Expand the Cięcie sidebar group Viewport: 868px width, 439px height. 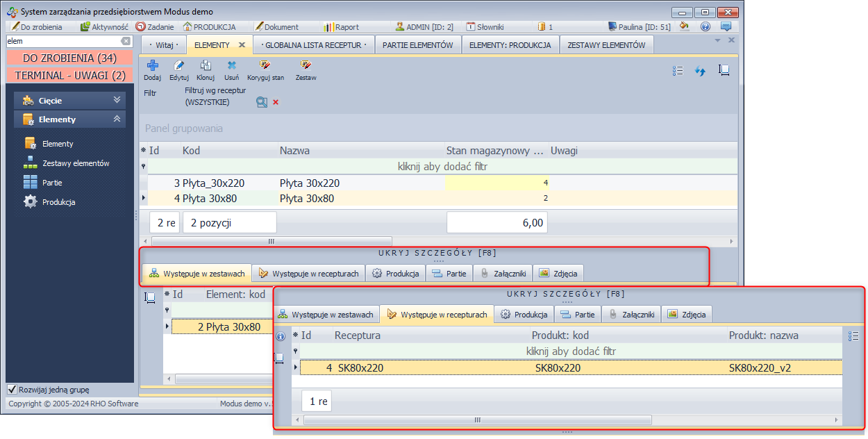coord(117,100)
